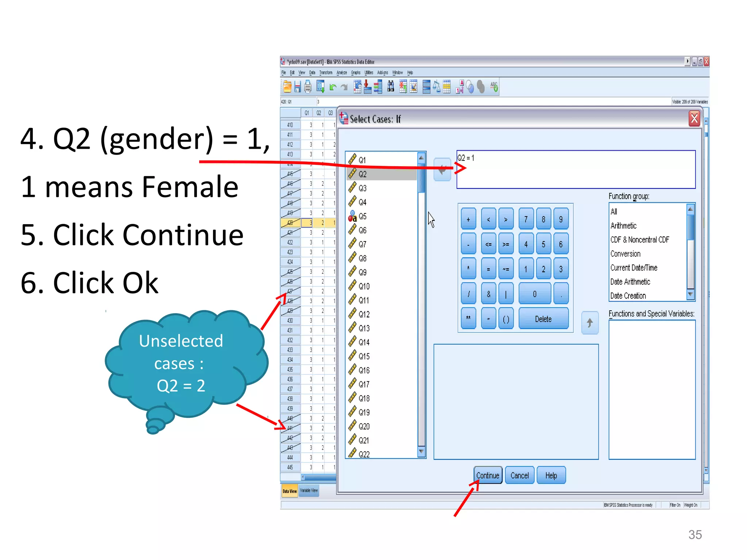Click the Find binoculars icon
The width and height of the screenshot is (747, 560).
click(391, 86)
